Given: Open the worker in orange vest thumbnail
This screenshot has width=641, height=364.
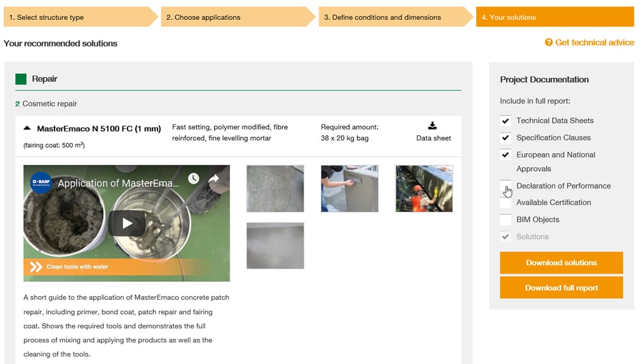Looking at the screenshot, I should (x=424, y=188).
